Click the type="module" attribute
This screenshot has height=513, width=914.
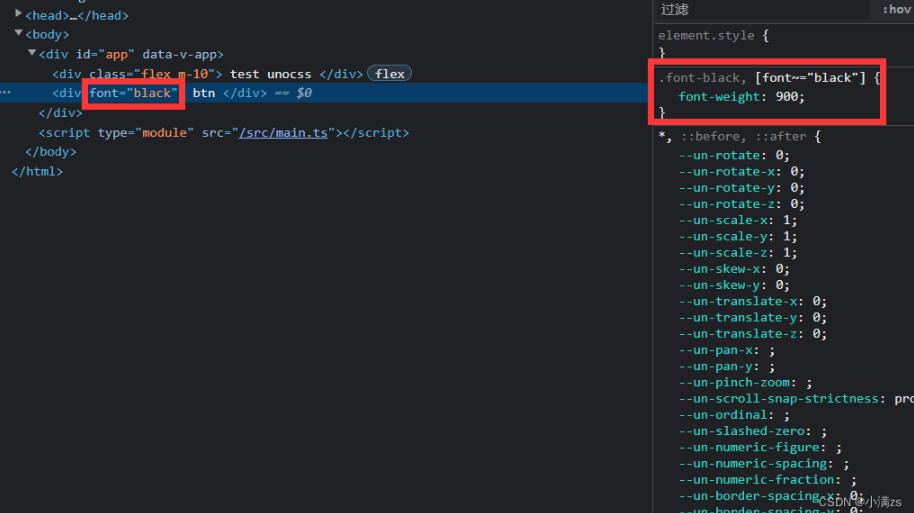(145, 132)
